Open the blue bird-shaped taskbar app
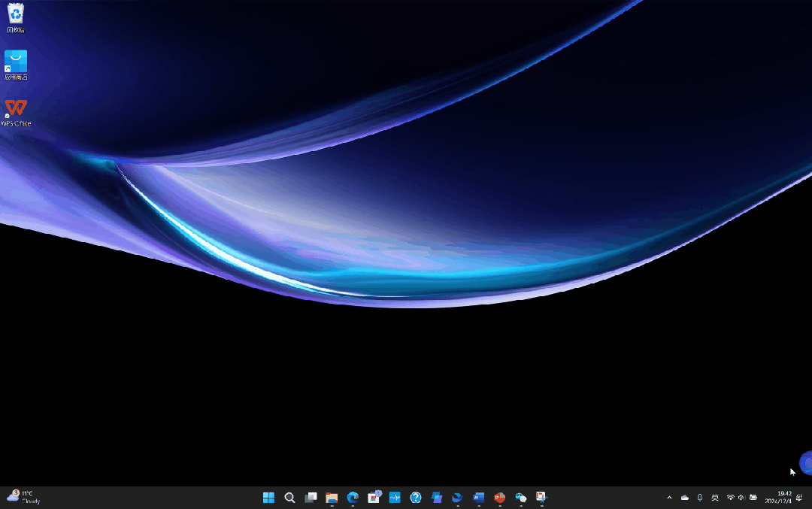 (x=457, y=498)
